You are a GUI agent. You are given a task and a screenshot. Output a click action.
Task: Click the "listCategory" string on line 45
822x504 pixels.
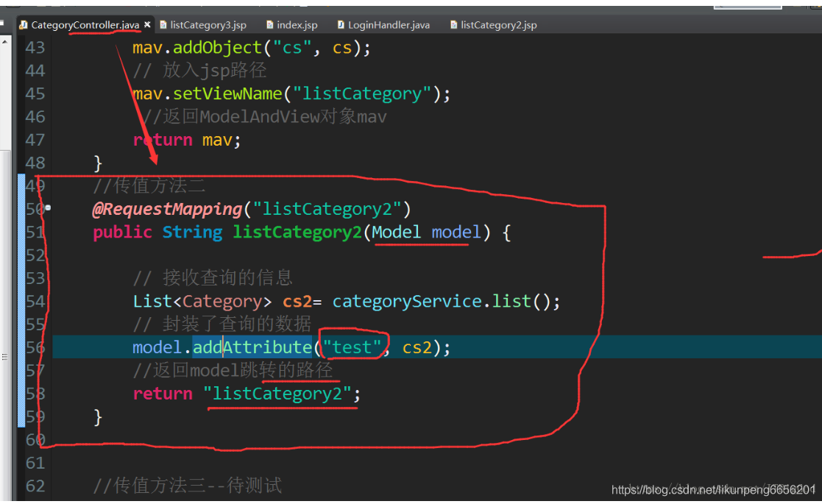click(x=362, y=93)
